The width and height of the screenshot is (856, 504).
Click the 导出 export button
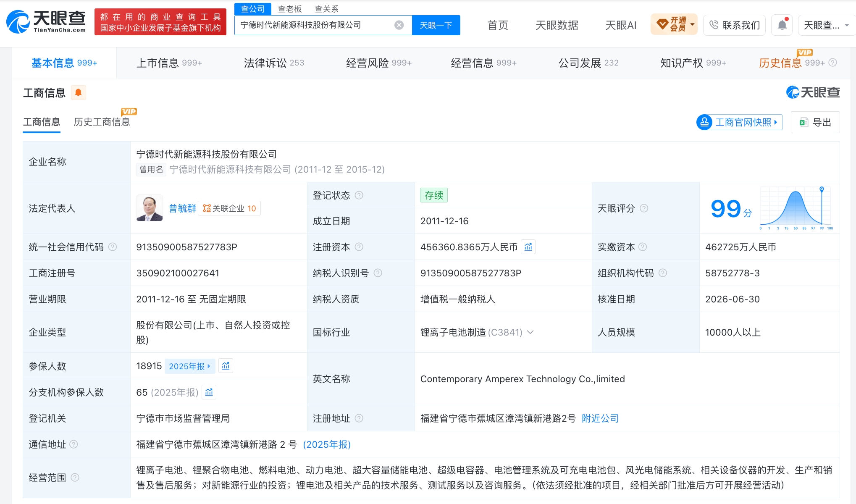point(815,122)
